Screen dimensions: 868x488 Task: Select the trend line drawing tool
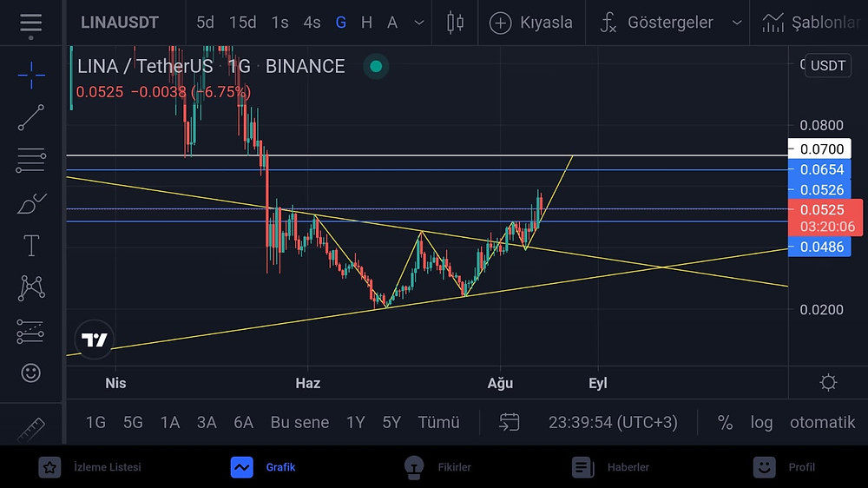(x=31, y=117)
